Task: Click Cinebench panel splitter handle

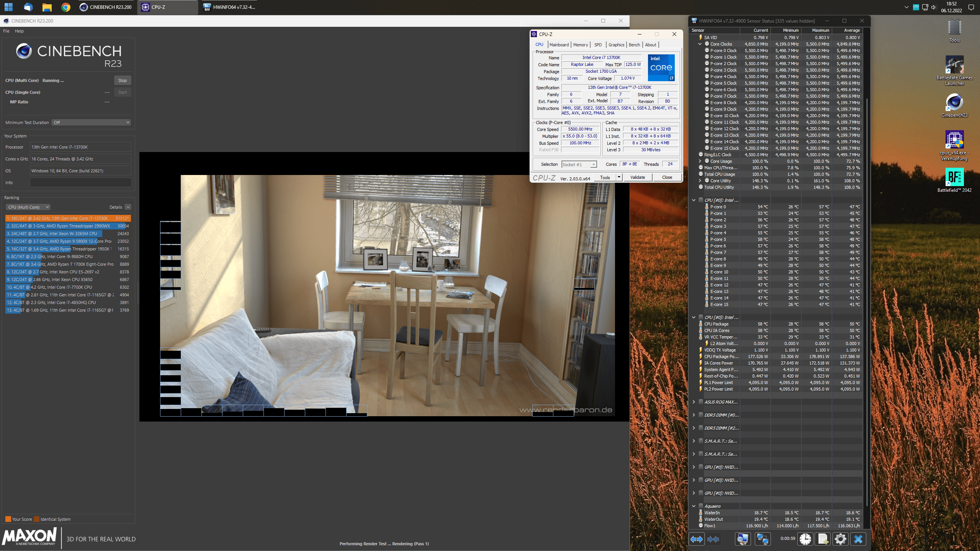Action: [137, 293]
